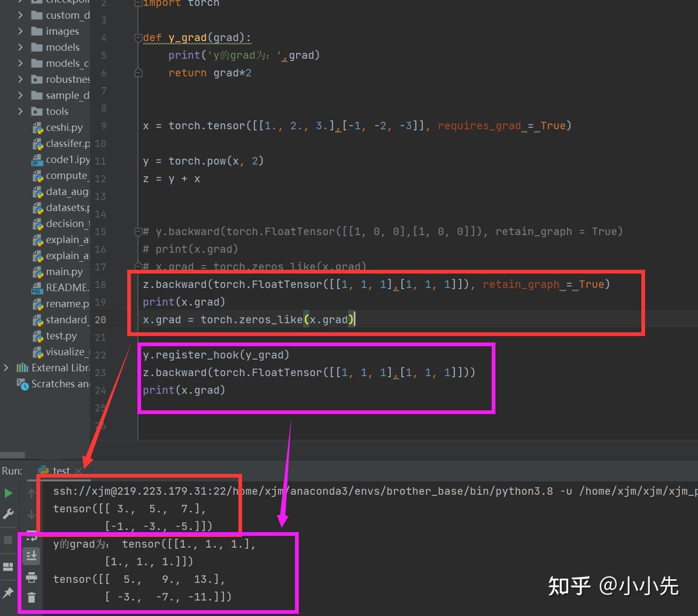
Task: Close the test console tab
Action: pyautogui.click(x=79, y=471)
